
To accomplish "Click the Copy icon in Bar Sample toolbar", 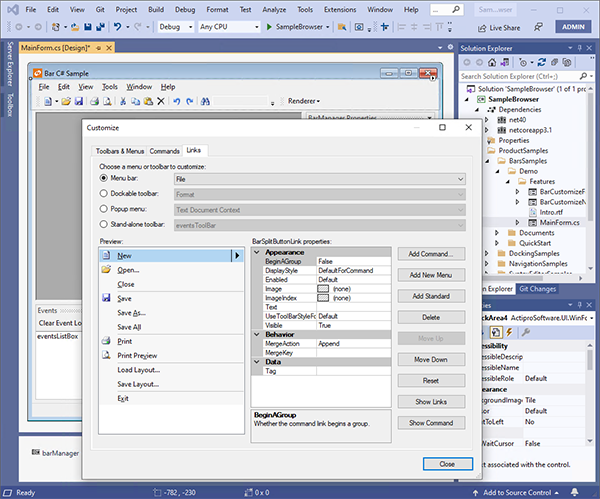I will (x=135, y=101).
